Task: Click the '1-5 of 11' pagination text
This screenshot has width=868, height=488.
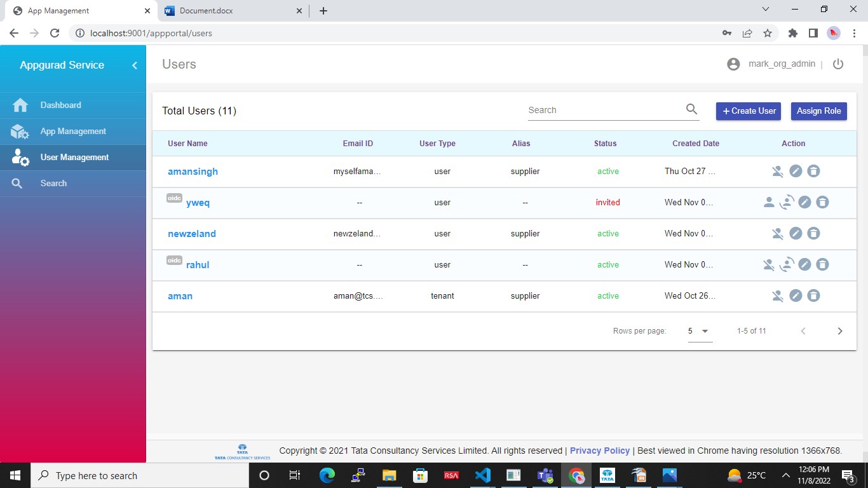Action: 751,331
